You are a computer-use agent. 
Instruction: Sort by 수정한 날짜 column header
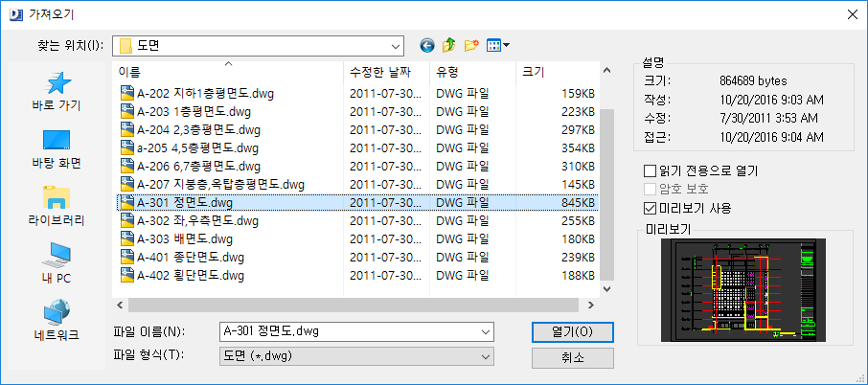386,72
